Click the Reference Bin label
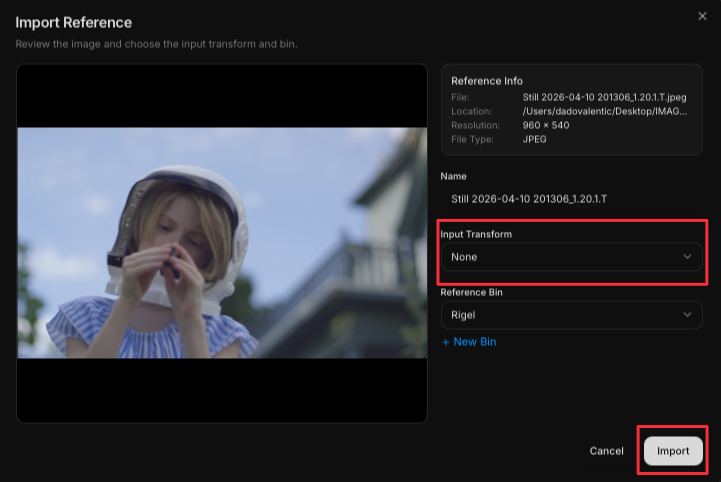The width and height of the screenshot is (721, 482). (x=471, y=293)
